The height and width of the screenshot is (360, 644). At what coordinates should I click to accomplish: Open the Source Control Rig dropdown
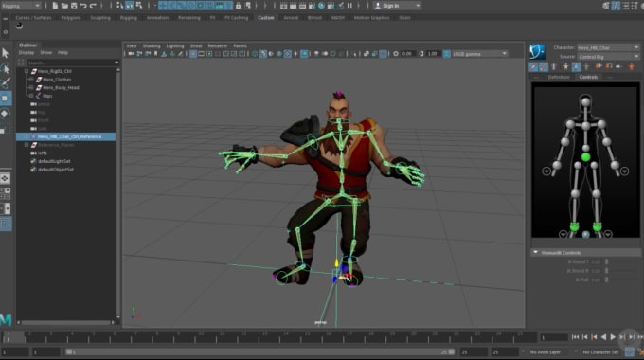coord(608,56)
